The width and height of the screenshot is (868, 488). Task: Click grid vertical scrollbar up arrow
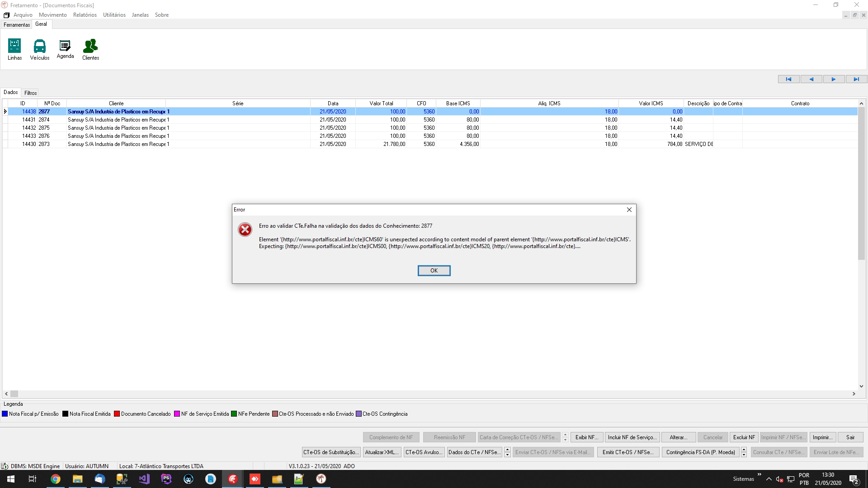[x=861, y=103]
